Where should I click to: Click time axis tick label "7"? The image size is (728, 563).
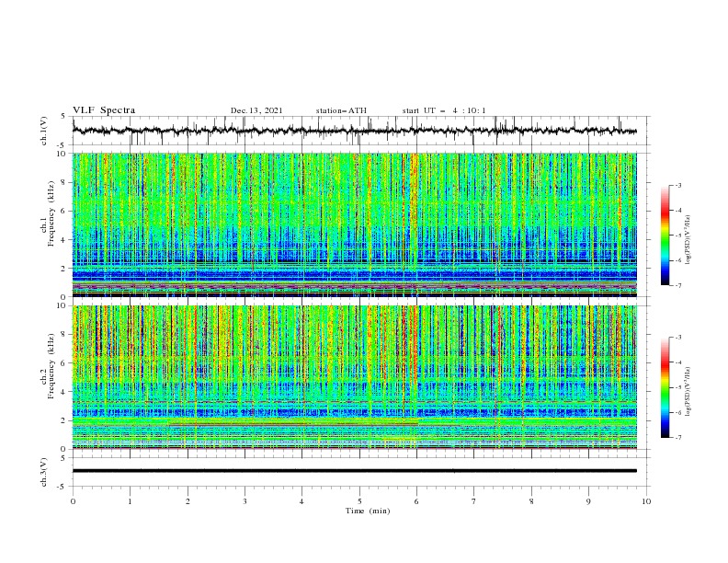pyautogui.click(x=474, y=501)
